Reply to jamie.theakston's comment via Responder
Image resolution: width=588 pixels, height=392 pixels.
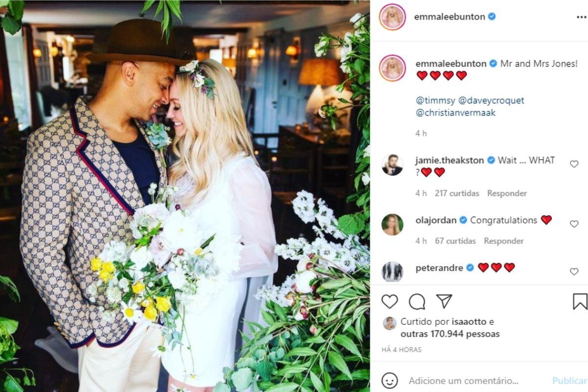507,193
